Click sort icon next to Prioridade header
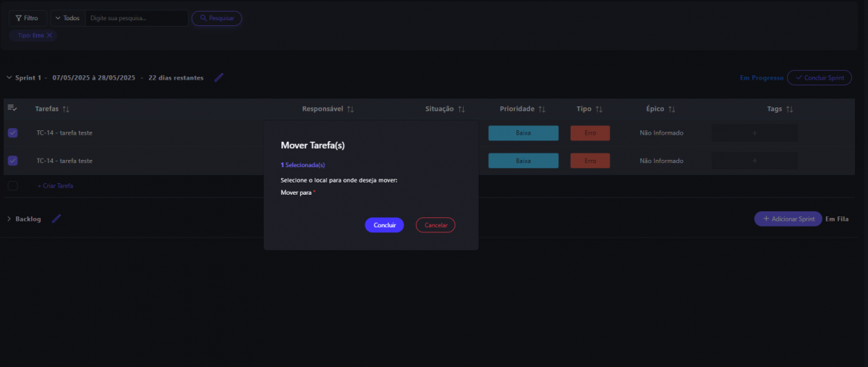 [542, 109]
